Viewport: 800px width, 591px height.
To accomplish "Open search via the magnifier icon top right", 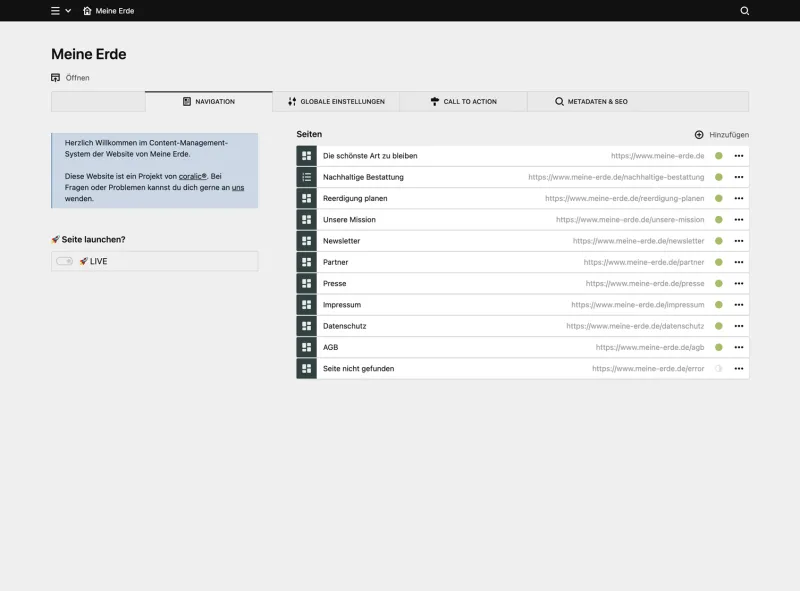I will point(744,11).
